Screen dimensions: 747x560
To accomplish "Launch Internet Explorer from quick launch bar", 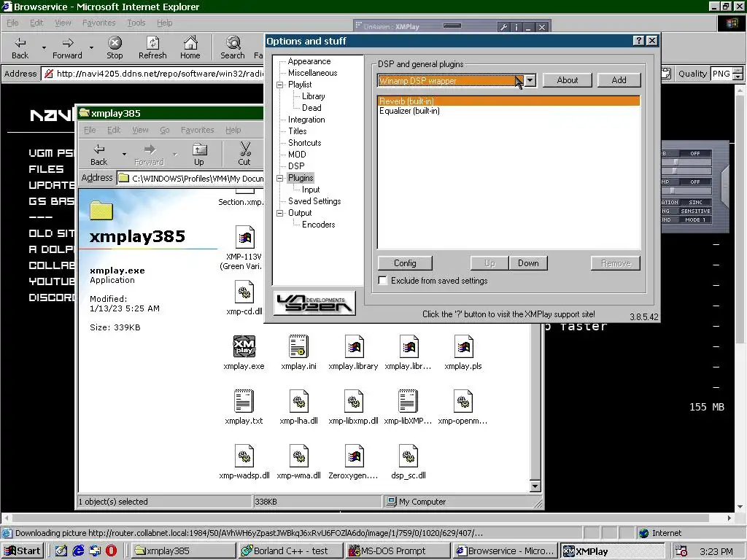I will tap(78, 551).
